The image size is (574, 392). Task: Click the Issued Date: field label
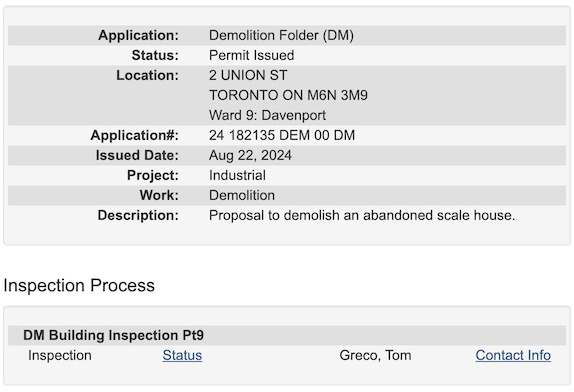137,156
